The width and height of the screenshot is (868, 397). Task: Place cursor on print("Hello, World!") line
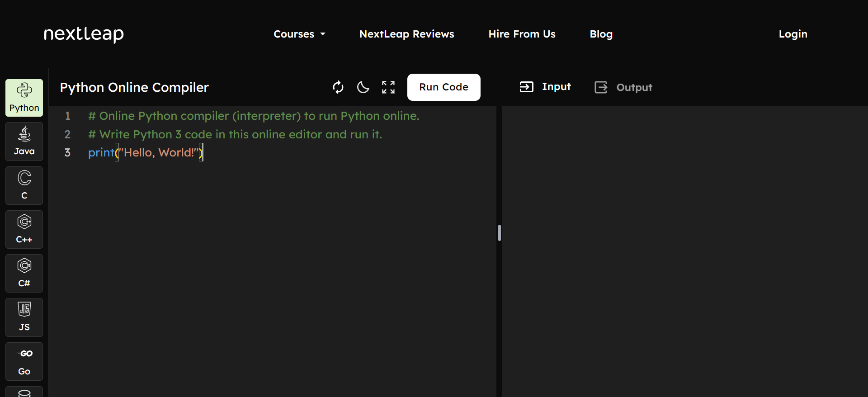[146, 152]
